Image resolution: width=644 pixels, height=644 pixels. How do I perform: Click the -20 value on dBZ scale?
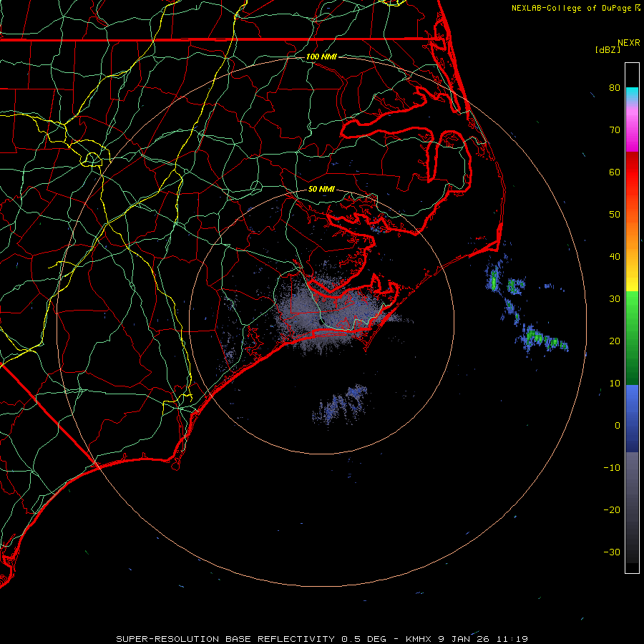click(612, 510)
